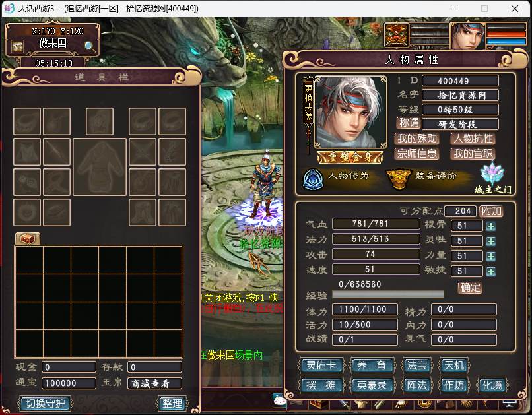
Task: Click the 活力 value 10/500
Action: 365,325
